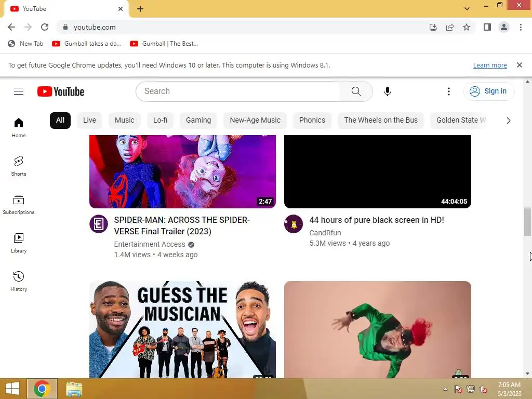Click the scrollbar down arrow
532x399 pixels.
click(x=527, y=374)
